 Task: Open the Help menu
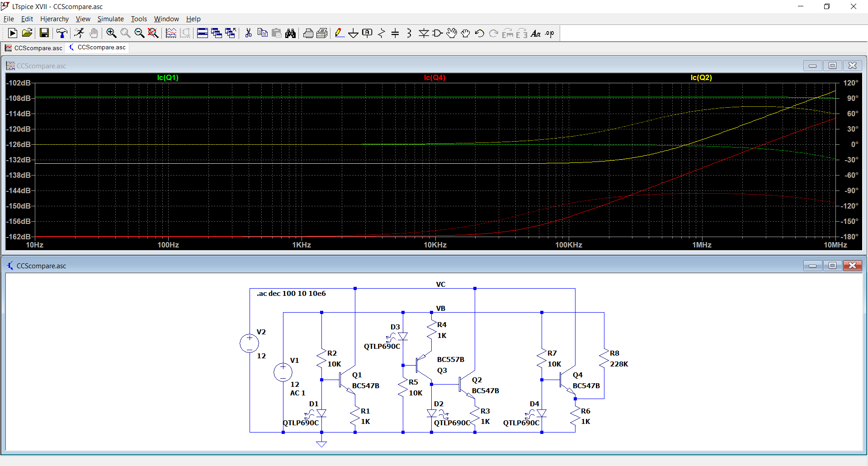193,19
